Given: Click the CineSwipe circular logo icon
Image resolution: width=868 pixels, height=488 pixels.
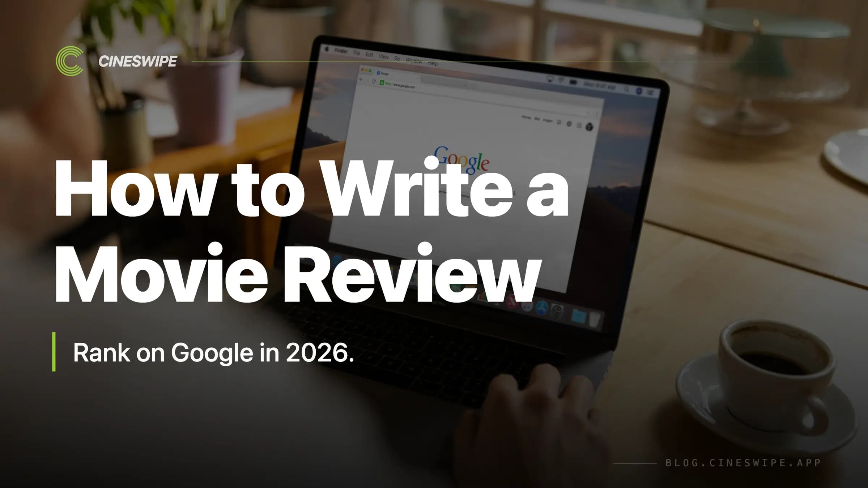Looking at the screenshot, I should pyautogui.click(x=70, y=61).
